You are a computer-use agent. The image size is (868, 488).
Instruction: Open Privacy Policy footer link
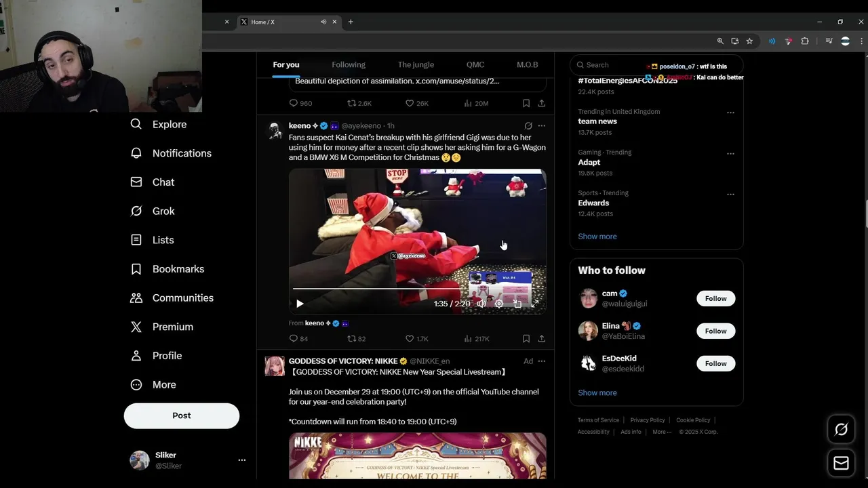(x=648, y=420)
